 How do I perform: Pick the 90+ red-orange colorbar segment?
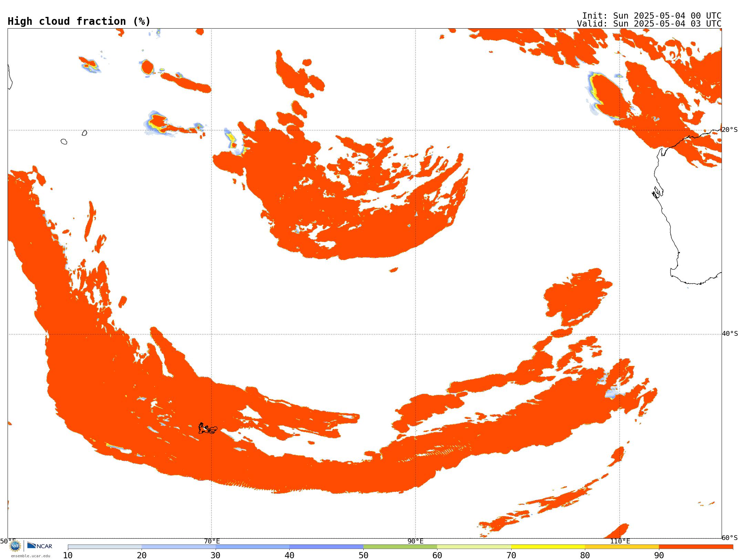[x=696, y=547]
